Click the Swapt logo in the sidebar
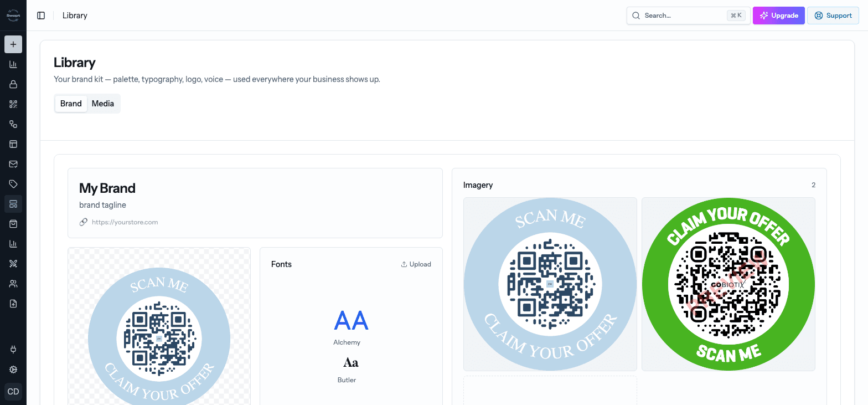This screenshot has height=405, width=868. (x=13, y=16)
